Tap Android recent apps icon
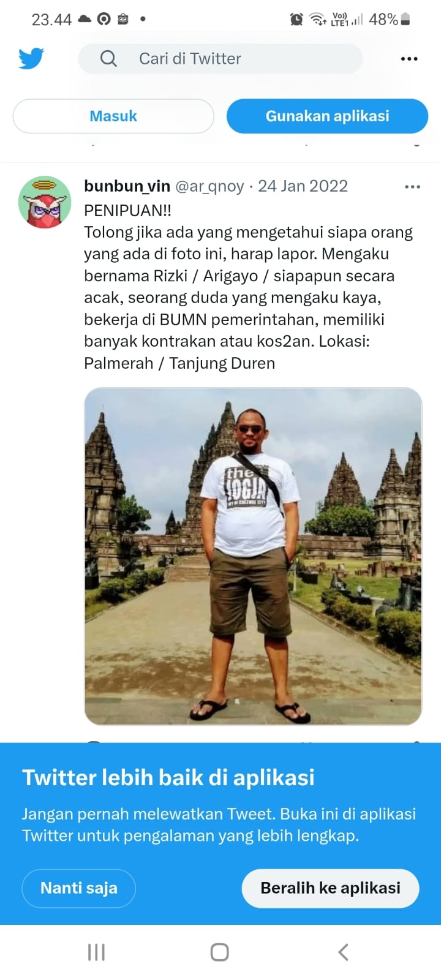The width and height of the screenshot is (441, 980). click(x=96, y=952)
